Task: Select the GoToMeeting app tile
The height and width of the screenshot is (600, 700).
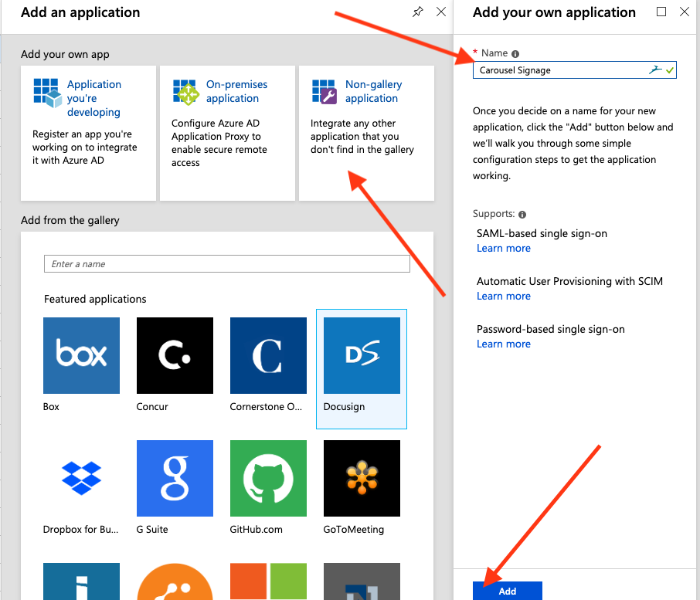Action: pyautogui.click(x=362, y=478)
